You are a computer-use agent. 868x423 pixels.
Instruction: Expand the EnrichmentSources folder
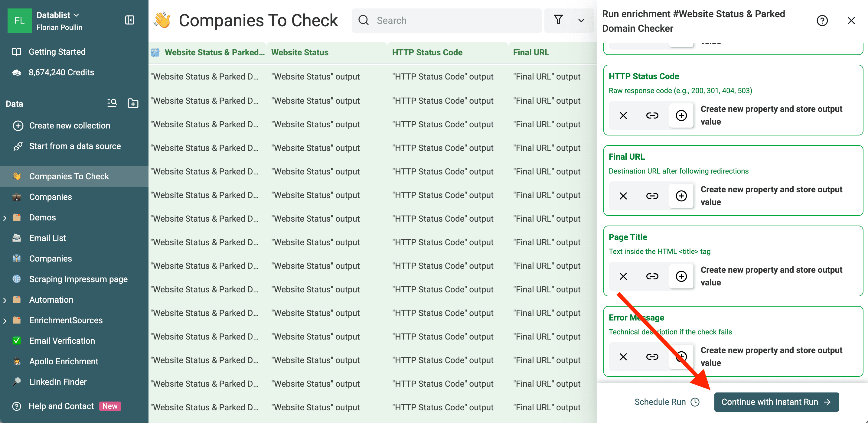click(5, 321)
